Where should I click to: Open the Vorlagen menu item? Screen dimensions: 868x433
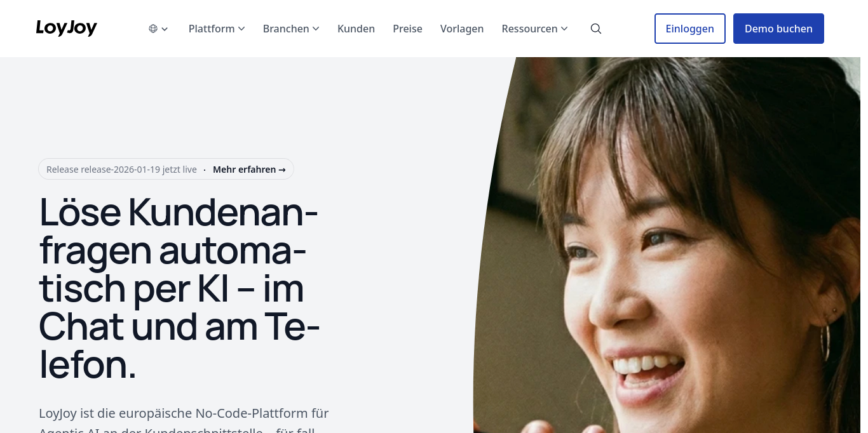pos(462,29)
